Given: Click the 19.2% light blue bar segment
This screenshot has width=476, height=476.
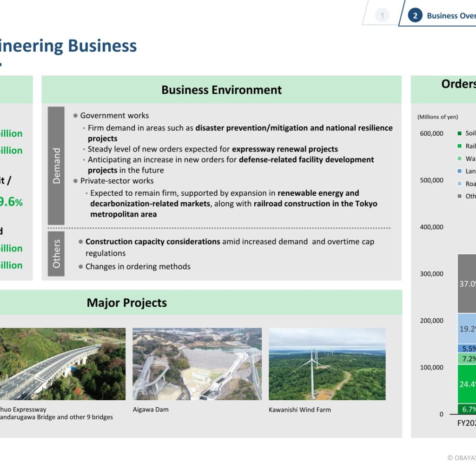Looking at the screenshot, I should [467, 329].
